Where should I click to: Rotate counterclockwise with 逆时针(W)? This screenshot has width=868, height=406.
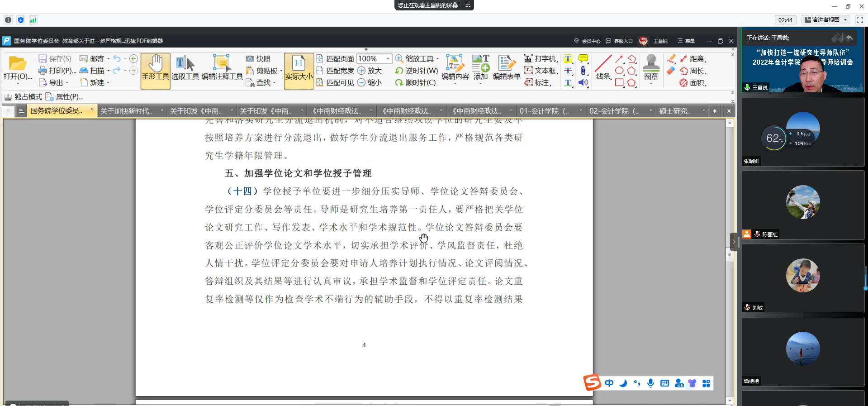click(416, 71)
